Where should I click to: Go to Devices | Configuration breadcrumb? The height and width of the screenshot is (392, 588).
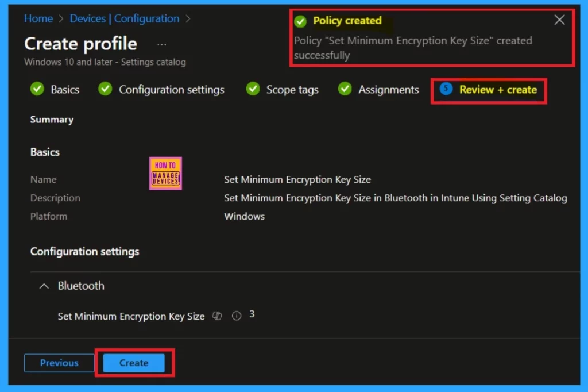coord(125,18)
